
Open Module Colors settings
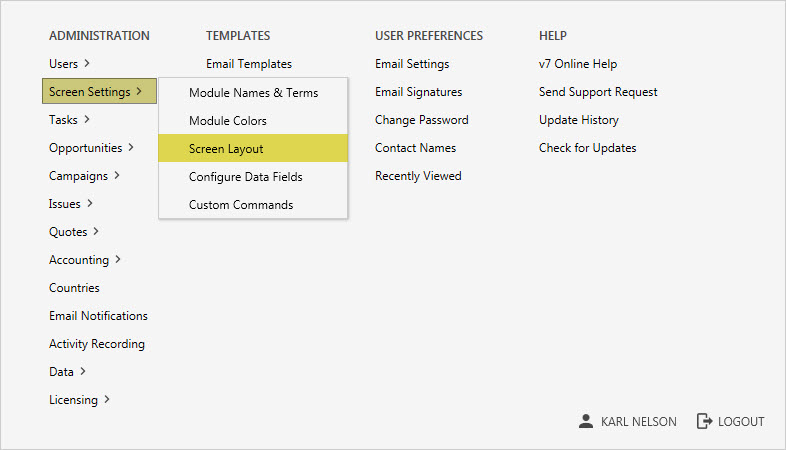click(x=228, y=121)
